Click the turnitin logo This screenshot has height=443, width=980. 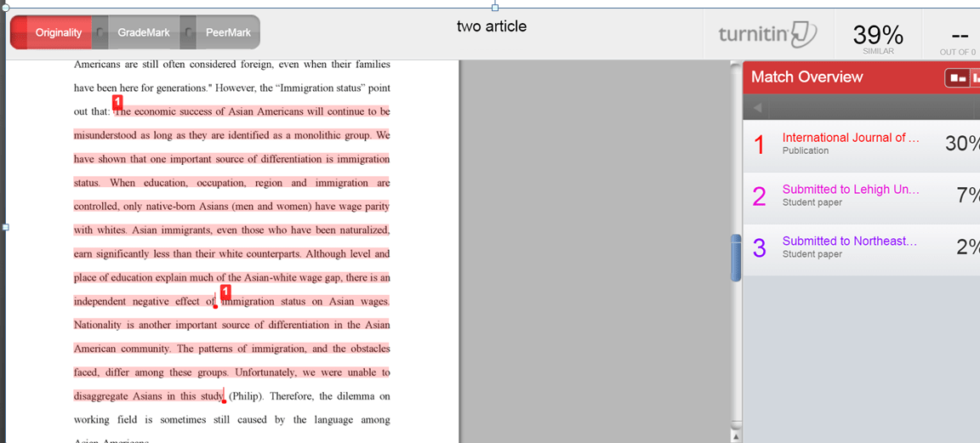coord(768,34)
